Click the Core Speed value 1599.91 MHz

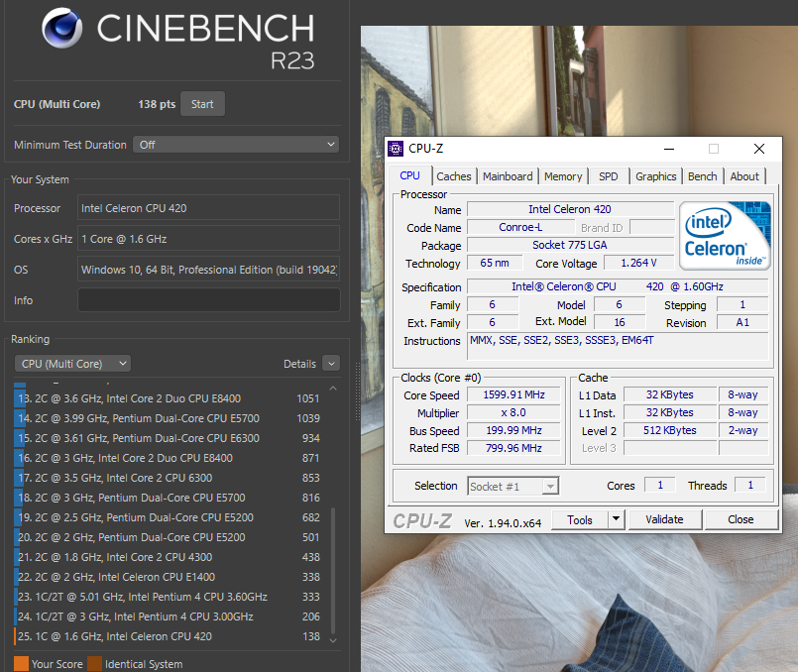(x=514, y=394)
